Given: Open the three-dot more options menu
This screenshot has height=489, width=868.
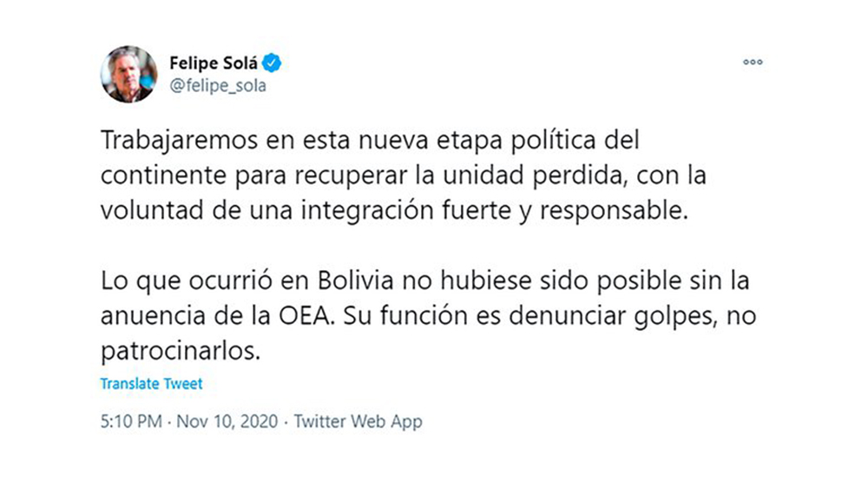Looking at the screenshot, I should point(753,63).
